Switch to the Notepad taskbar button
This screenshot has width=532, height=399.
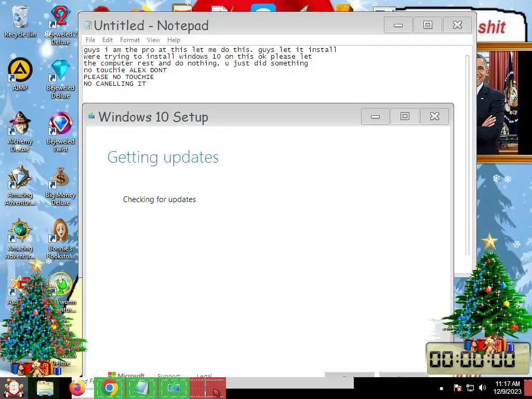(141, 388)
